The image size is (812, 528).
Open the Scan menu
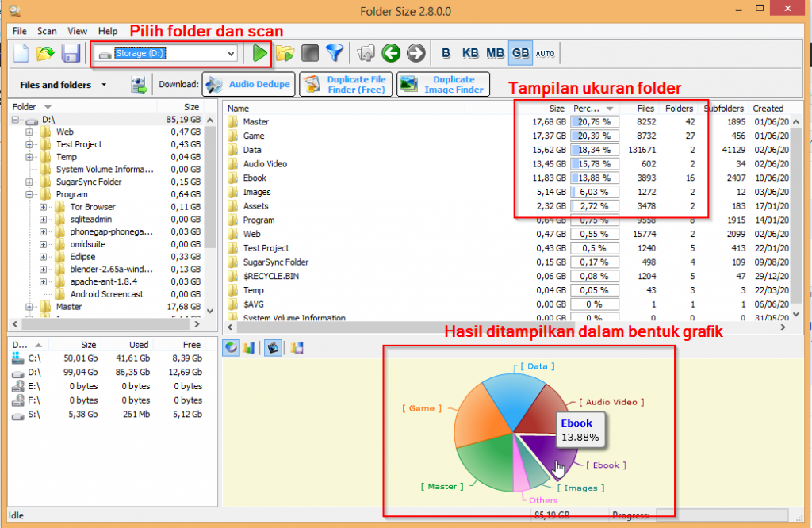47,31
